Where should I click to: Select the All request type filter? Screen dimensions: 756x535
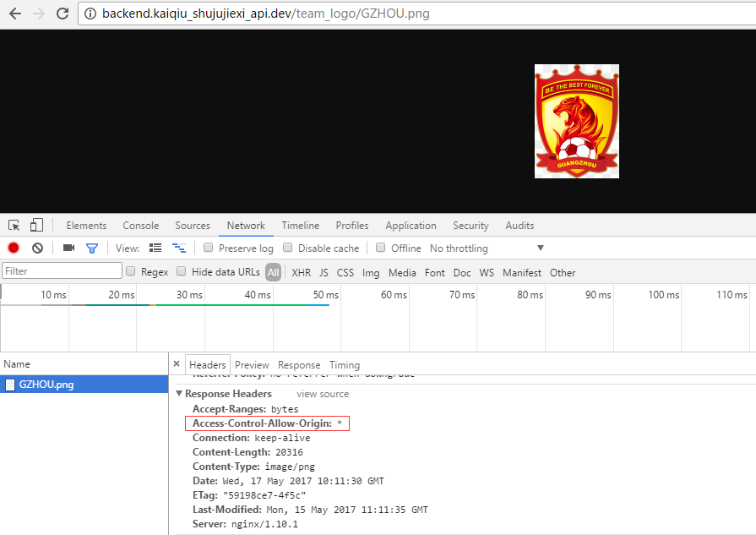click(274, 272)
